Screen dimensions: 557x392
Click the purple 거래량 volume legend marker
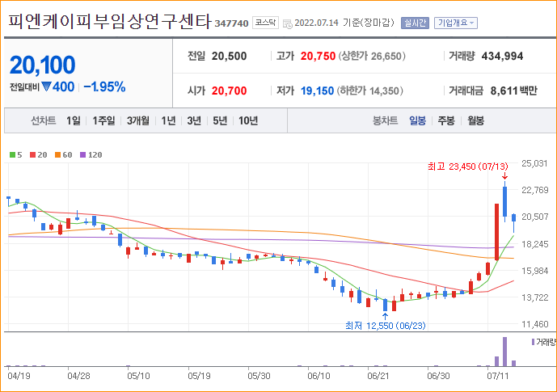coord(533,342)
